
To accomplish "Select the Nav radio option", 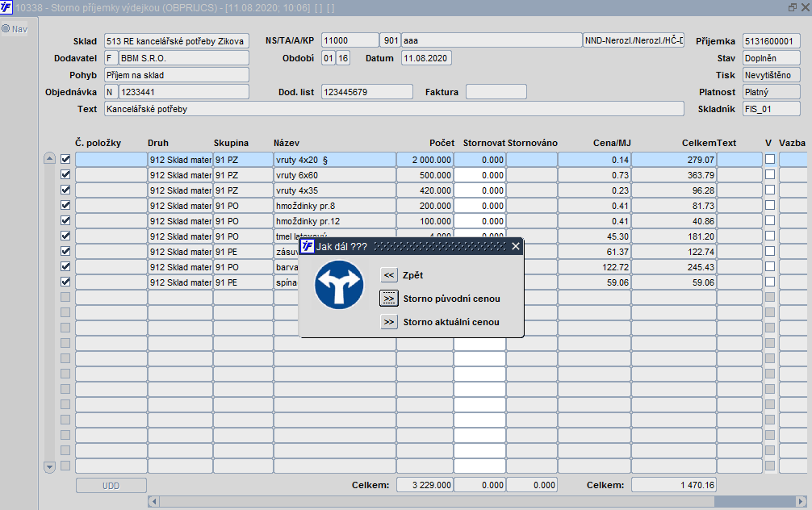I will click(x=6, y=28).
